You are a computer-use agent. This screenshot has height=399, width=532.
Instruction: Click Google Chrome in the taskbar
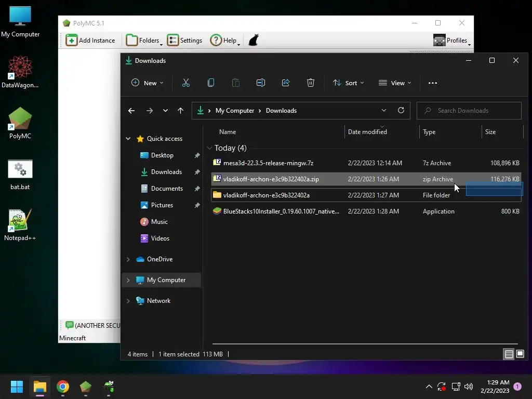[x=63, y=387]
